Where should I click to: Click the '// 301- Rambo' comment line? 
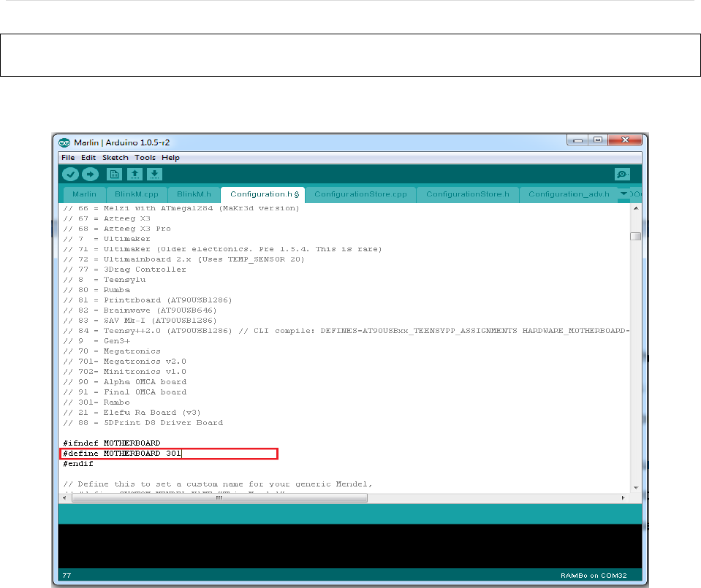coord(96,402)
